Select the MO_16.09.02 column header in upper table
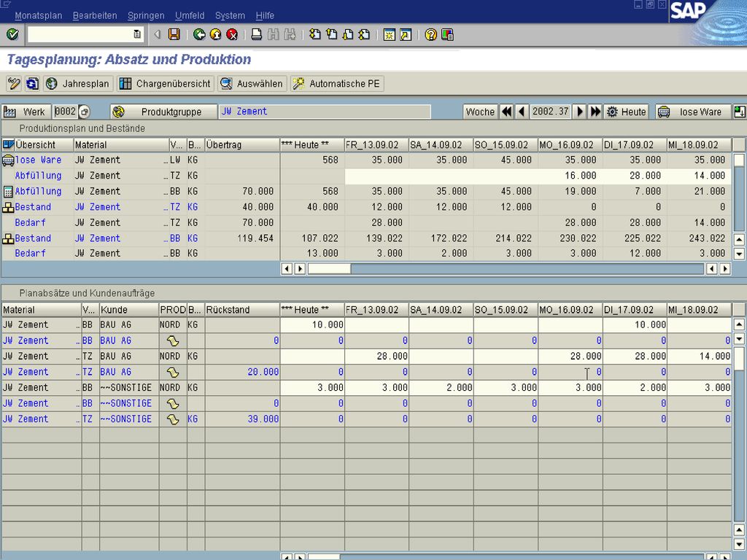The height and width of the screenshot is (560, 747). coord(570,145)
